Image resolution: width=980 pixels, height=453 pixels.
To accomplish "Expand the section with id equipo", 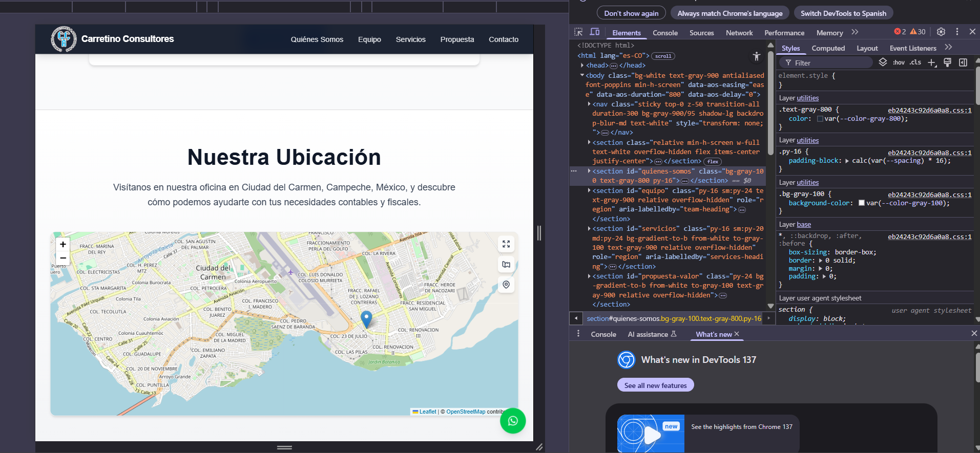I will [x=589, y=190].
